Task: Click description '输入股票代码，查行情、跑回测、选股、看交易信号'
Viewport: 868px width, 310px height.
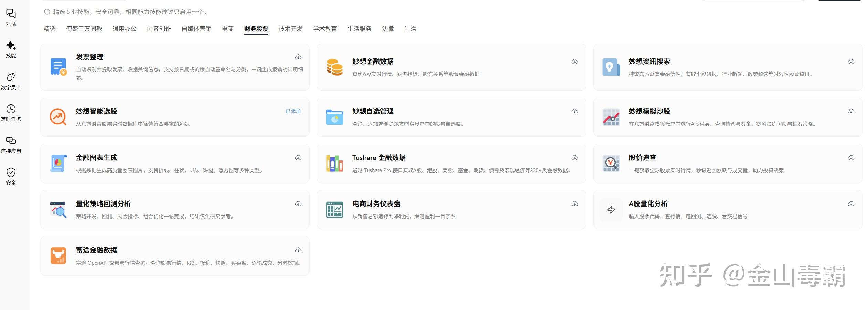Action: 688,217
